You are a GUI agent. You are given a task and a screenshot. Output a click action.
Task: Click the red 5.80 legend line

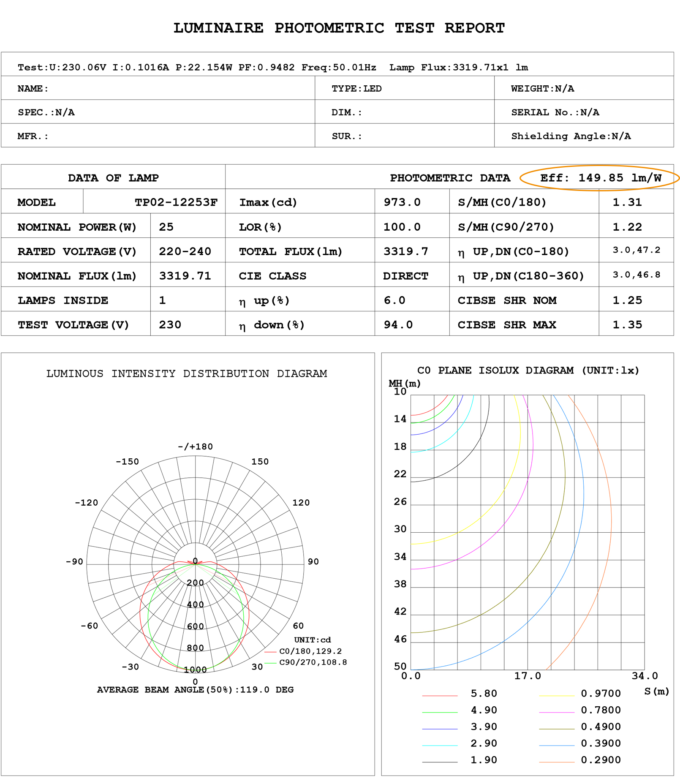[x=440, y=696]
